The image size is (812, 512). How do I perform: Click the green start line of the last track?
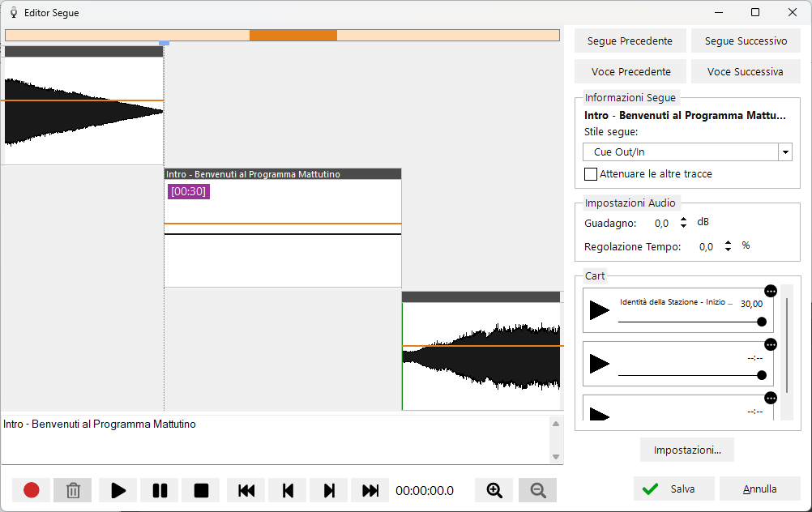[x=403, y=356]
